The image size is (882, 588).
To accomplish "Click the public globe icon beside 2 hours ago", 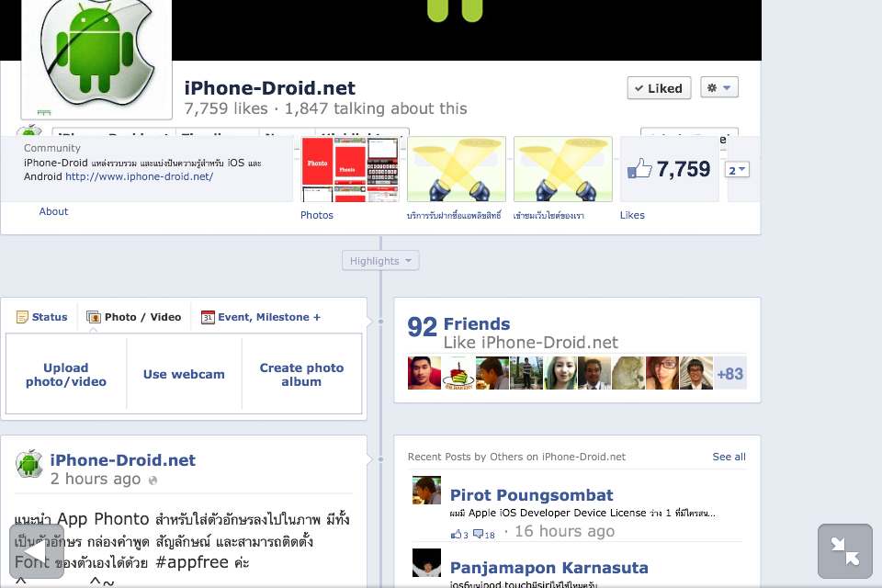I will [153, 481].
